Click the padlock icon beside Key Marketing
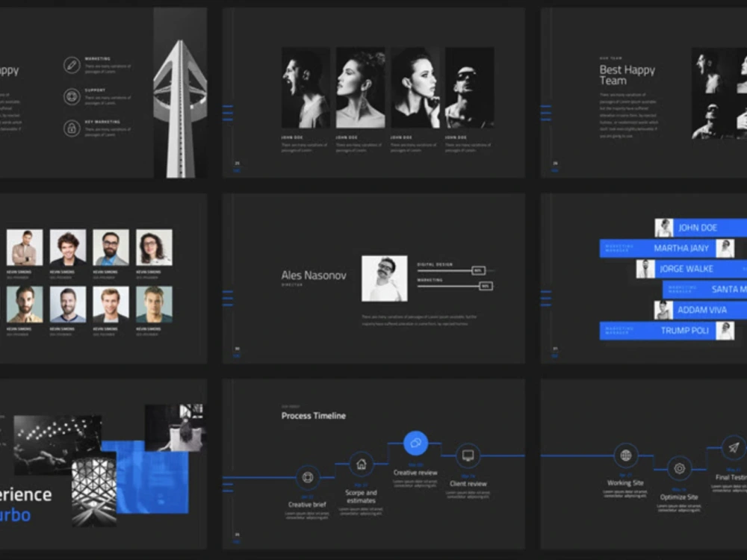Screen dimensions: 747x560 click(x=72, y=128)
